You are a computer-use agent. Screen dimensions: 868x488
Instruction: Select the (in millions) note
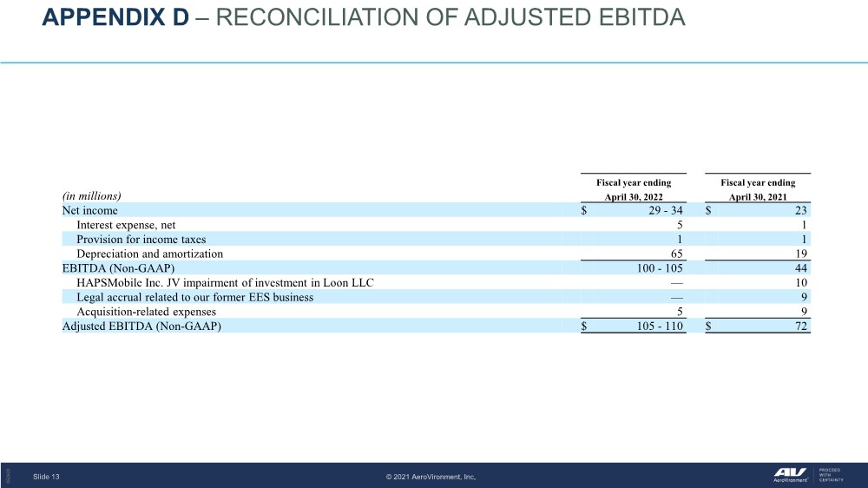coord(91,195)
